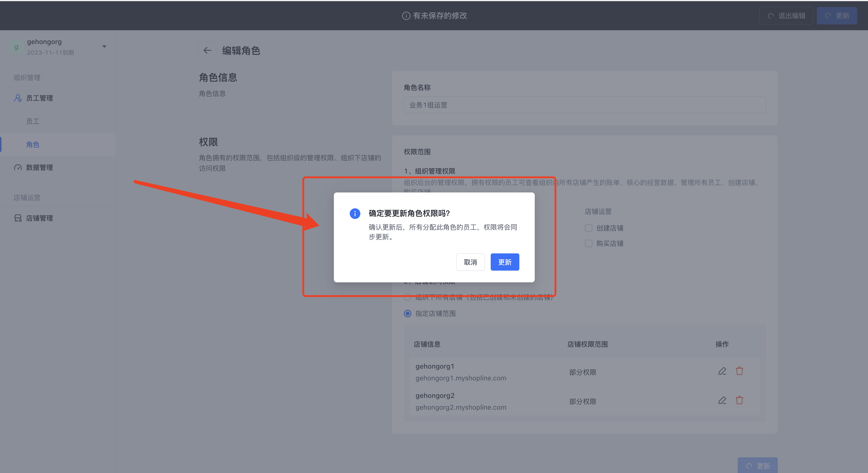Image resolution: width=868 pixels, height=473 pixels.
Task: Open 员工 submenu item in sidebar
Action: [33, 121]
